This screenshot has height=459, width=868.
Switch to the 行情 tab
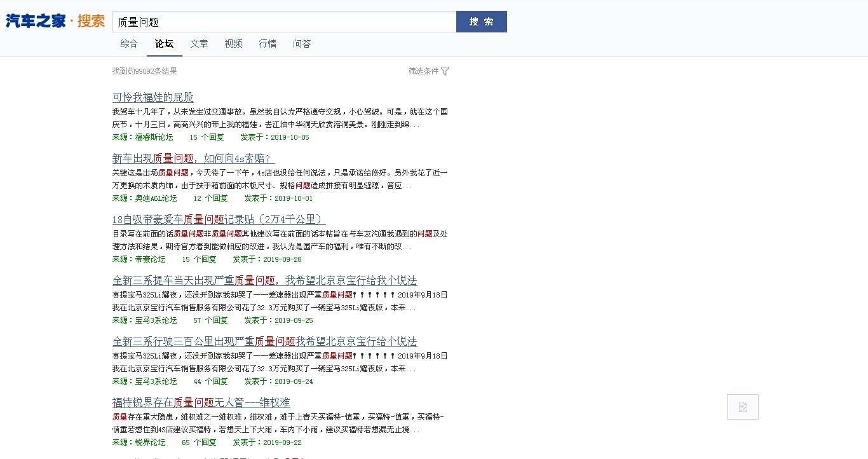click(268, 44)
